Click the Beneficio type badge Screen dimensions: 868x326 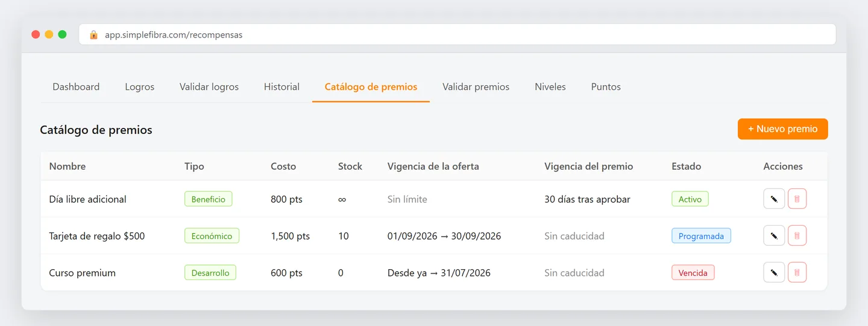209,199
